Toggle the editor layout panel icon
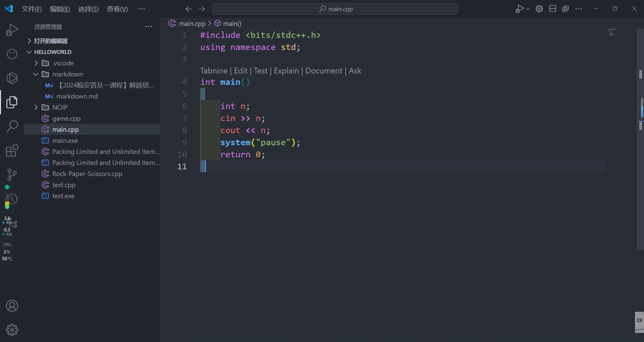The image size is (644, 342). (552, 9)
